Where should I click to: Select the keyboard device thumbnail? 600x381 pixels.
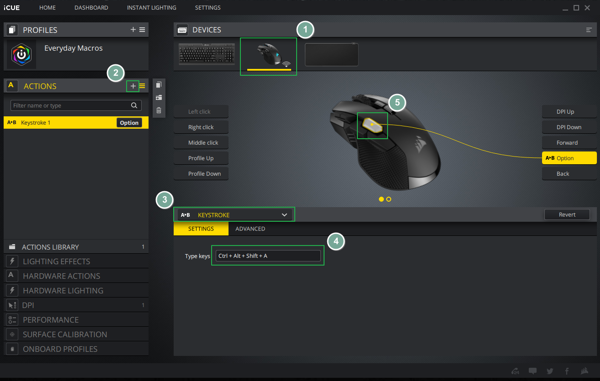pos(207,54)
